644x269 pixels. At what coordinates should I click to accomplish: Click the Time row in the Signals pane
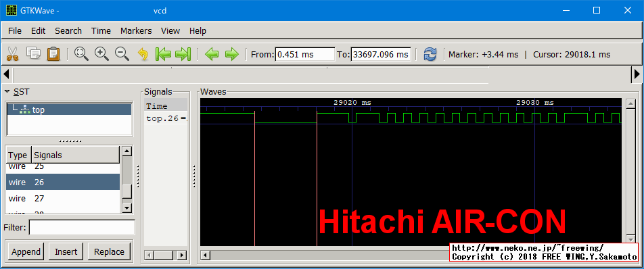166,106
